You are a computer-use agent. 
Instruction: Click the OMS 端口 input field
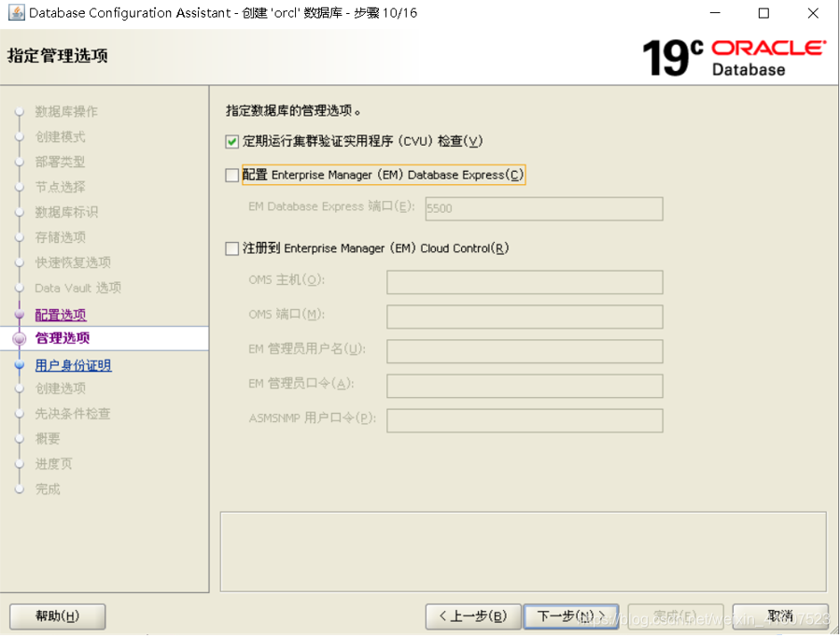click(525, 317)
